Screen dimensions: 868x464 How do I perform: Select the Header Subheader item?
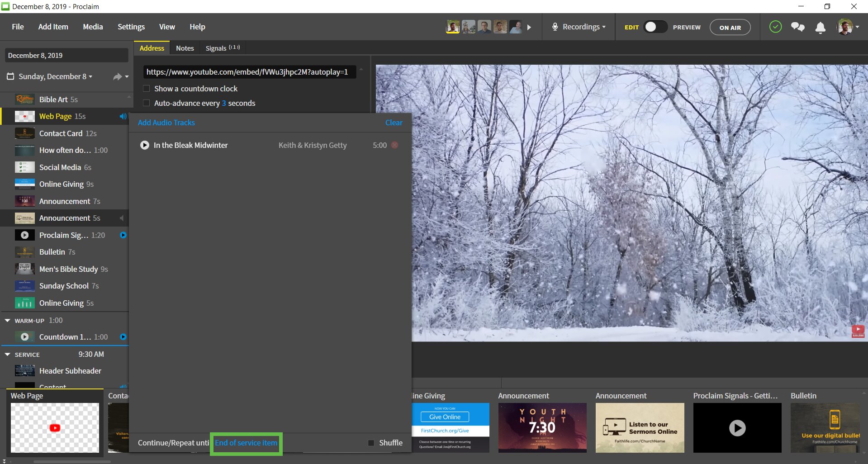point(65,371)
